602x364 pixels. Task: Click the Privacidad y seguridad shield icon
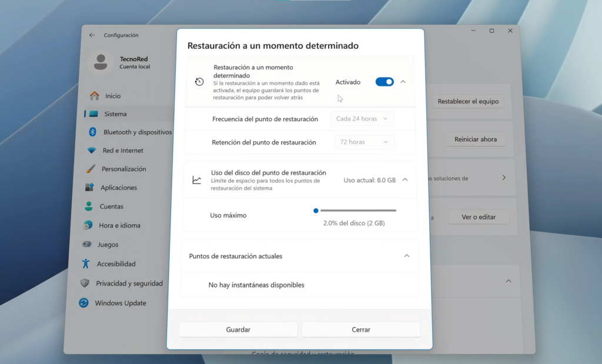point(85,283)
